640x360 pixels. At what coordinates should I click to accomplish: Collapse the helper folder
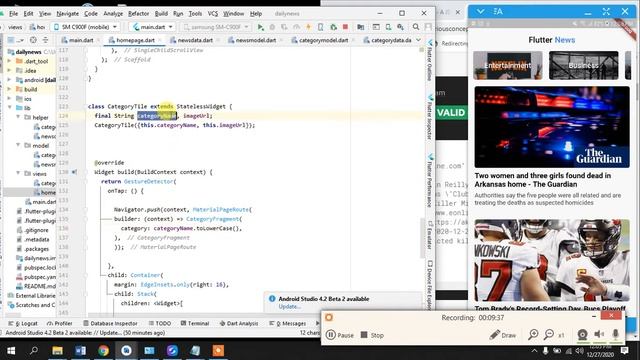pos(18,118)
